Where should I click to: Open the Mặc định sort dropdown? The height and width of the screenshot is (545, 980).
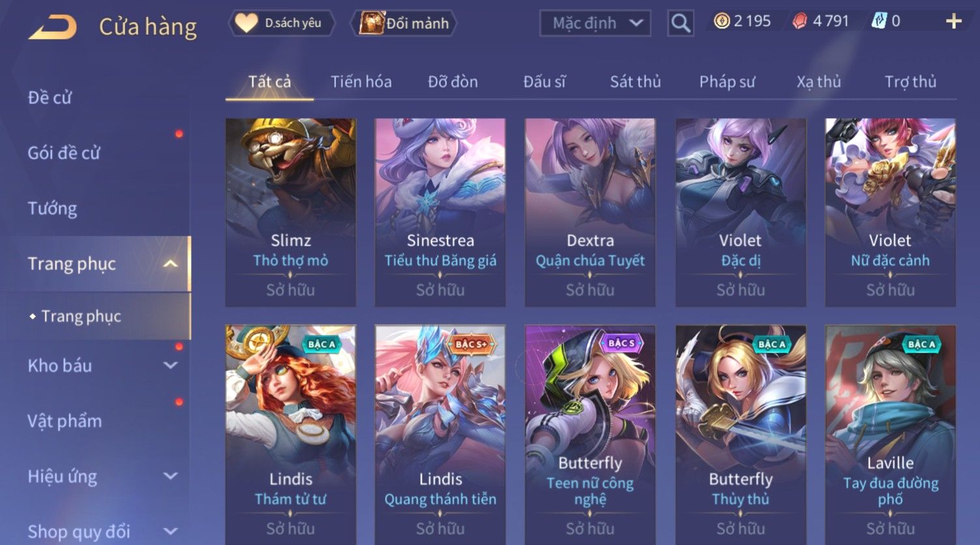(x=595, y=23)
